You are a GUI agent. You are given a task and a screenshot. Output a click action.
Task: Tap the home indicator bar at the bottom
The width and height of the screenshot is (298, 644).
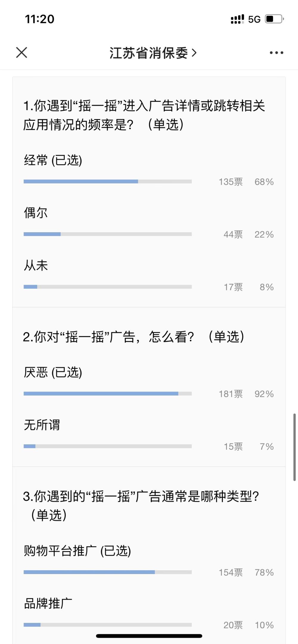point(149,636)
